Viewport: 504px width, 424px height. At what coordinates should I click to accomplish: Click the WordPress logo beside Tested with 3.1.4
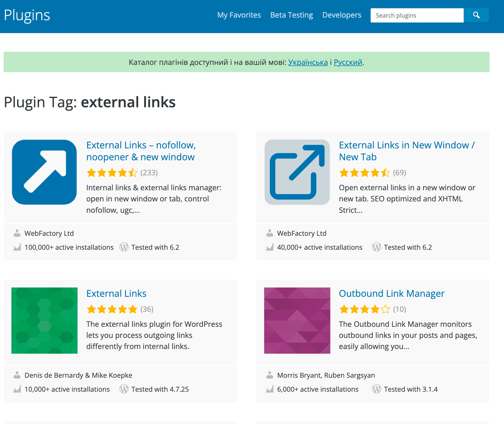[x=377, y=389]
